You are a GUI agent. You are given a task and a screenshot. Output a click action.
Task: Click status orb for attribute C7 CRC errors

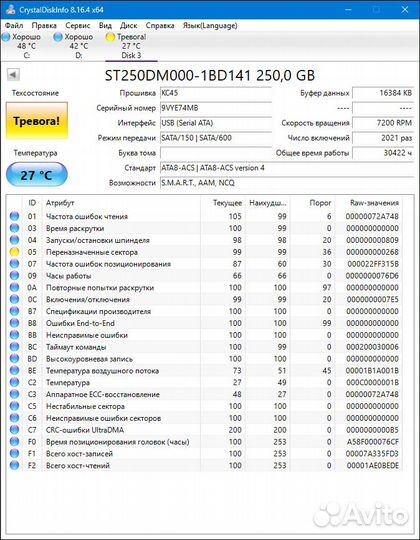pyautogui.click(x=14, y=430)
